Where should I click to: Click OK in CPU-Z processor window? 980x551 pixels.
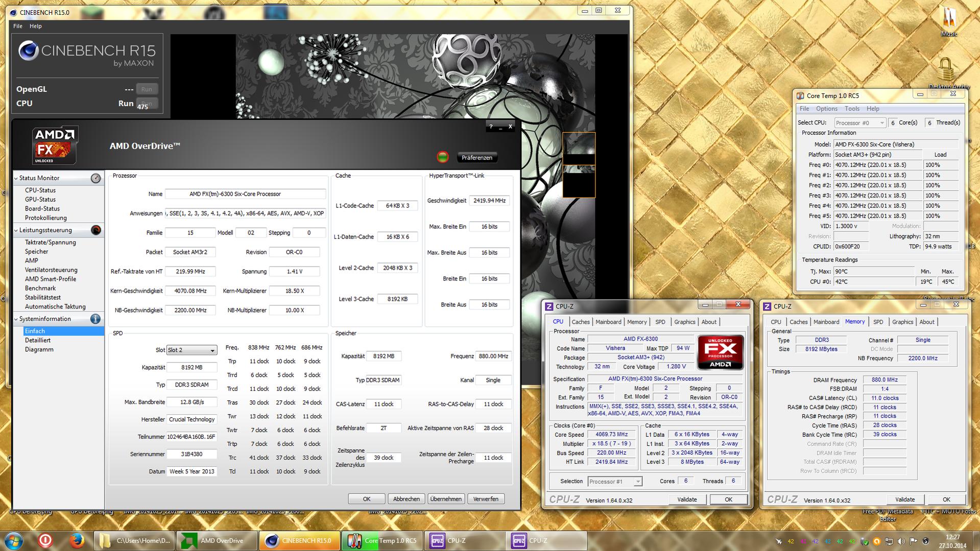coord(729,499)
